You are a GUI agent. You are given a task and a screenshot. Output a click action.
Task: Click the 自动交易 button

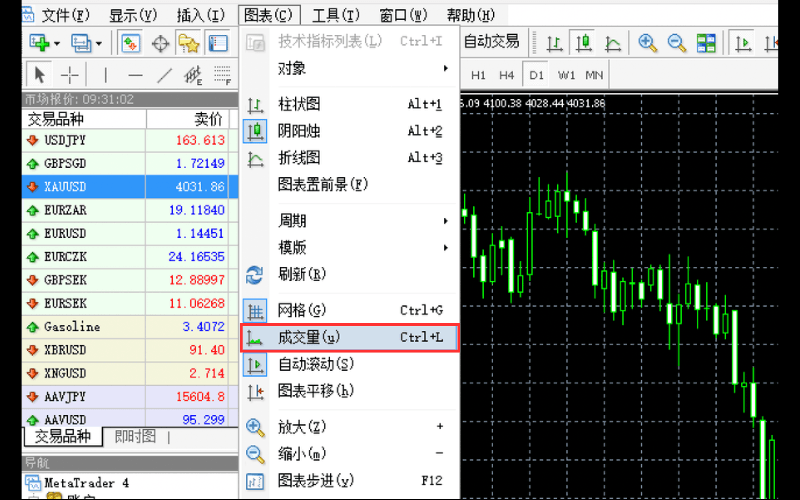pyautogui.click(x=491, y=41)
